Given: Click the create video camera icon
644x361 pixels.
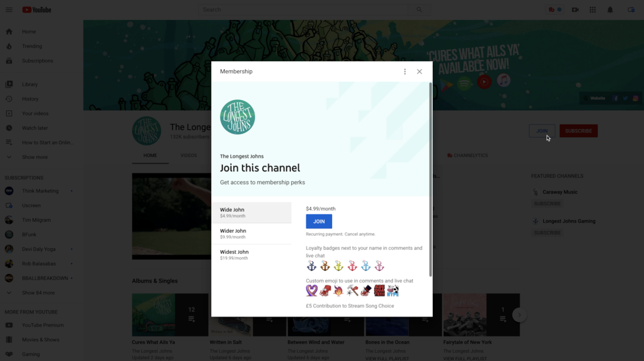Looking at the screenshot, I should [575, 10].
